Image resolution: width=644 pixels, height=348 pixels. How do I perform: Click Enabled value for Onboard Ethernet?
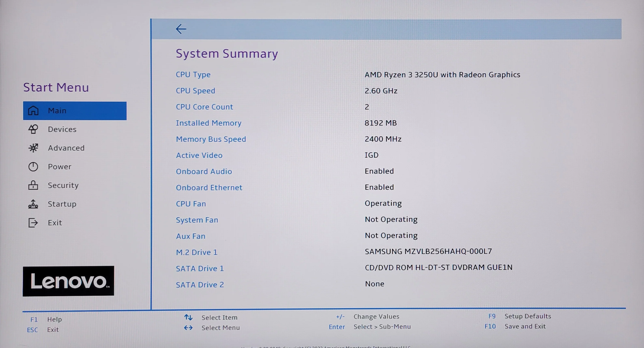[x=379, y=187]
